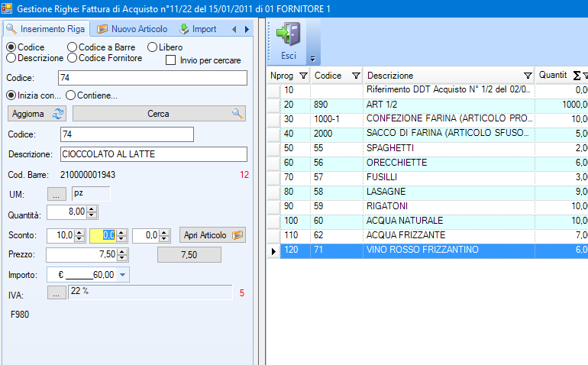Select the Contiene radio option
588x365 pixels.
coord(71,95)
